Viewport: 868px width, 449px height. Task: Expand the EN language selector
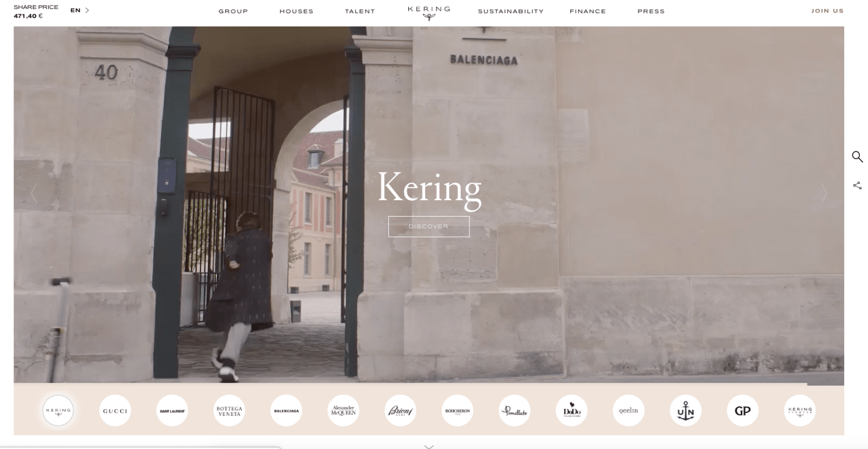[x=80, y=10]
